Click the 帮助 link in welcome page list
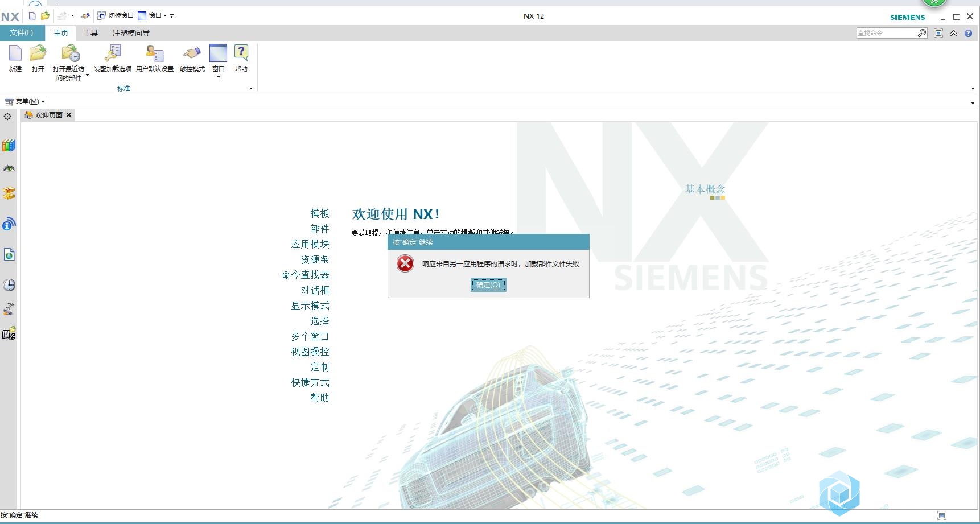Screen dimensions: 980x524 pyautogui.click(x=320, y=398)
